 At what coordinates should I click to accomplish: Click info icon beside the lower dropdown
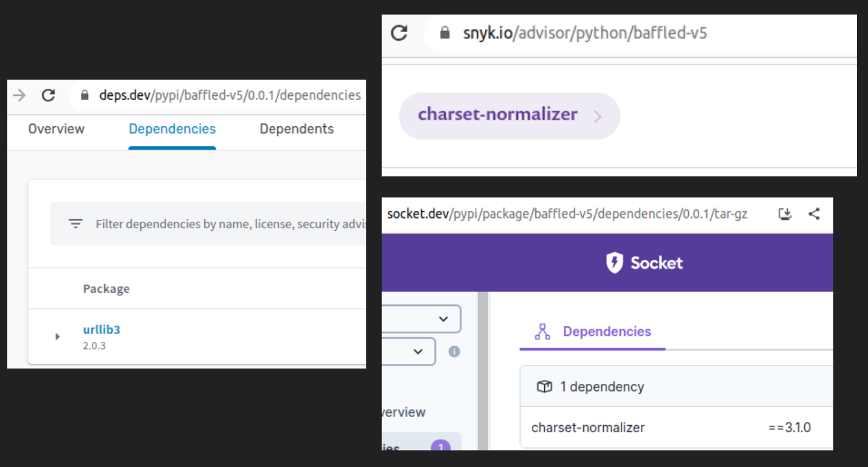454,352
